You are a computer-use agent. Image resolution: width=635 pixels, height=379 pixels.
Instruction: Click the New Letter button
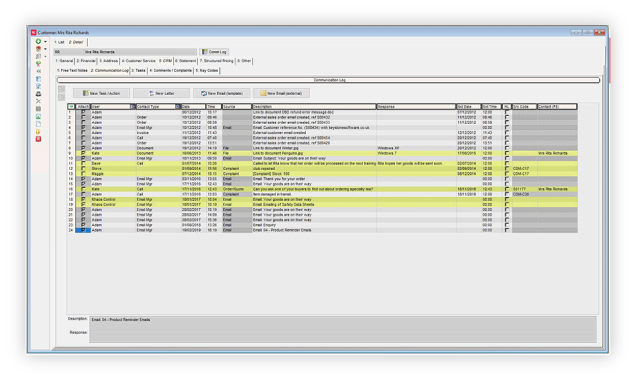161,94
